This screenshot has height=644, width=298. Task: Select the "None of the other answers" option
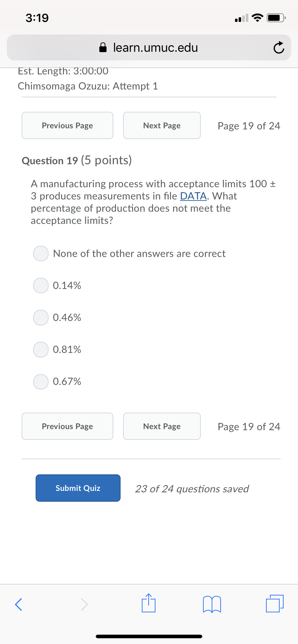click(x=41, y=253)
